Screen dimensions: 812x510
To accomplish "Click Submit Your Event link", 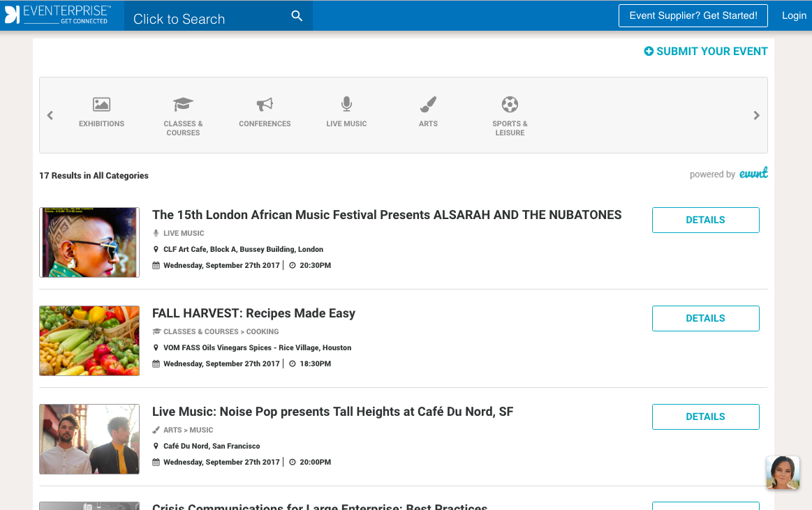I will (706, 51).
